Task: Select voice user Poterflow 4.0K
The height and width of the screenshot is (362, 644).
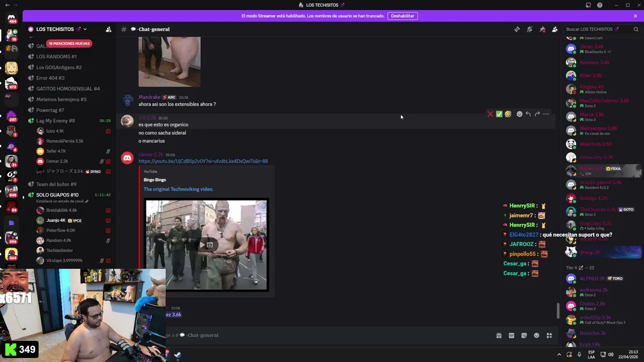Action: coord(60,230)
